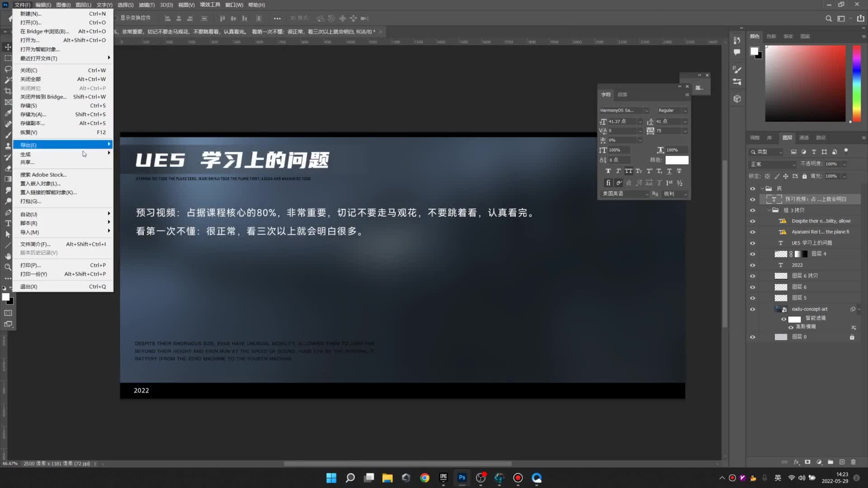This screenshot has width=868, height=488.
Task: Select the Brush tool
Action: click(8, 135)
